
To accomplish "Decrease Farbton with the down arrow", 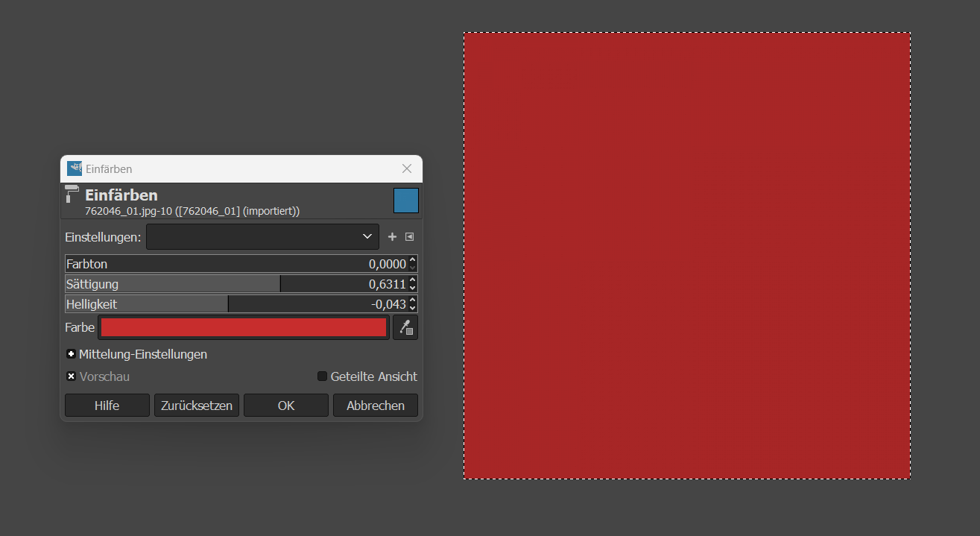I will (x=413, y=268).
